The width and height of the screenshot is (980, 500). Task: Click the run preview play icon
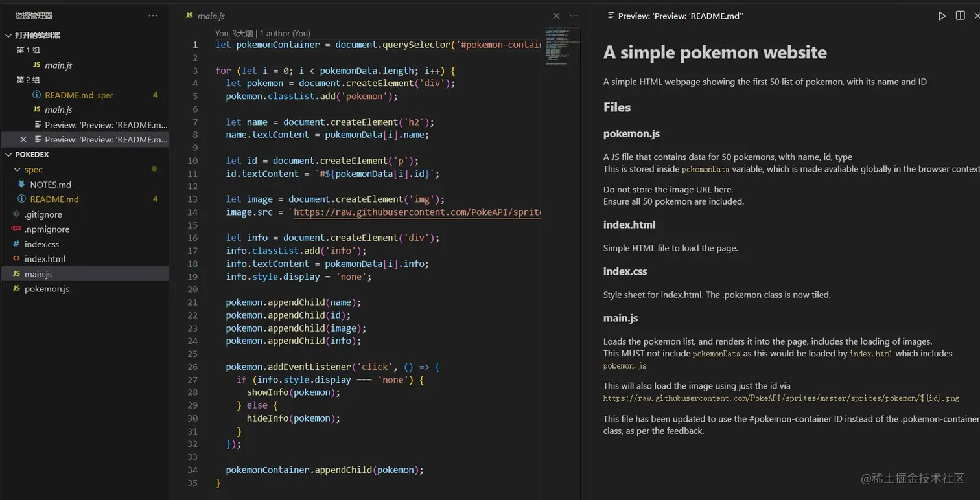(941, 16)
